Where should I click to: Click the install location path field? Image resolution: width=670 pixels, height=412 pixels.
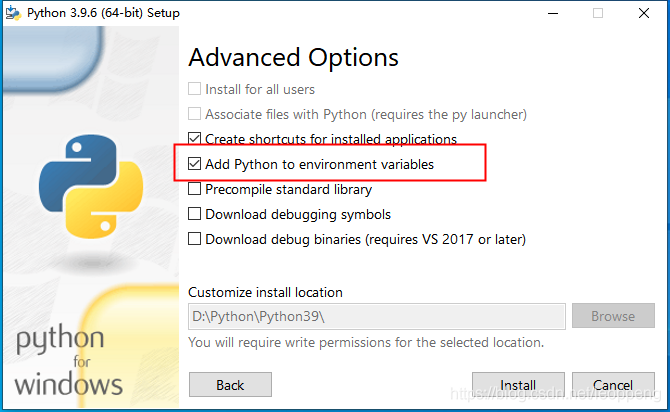point(377,316)
